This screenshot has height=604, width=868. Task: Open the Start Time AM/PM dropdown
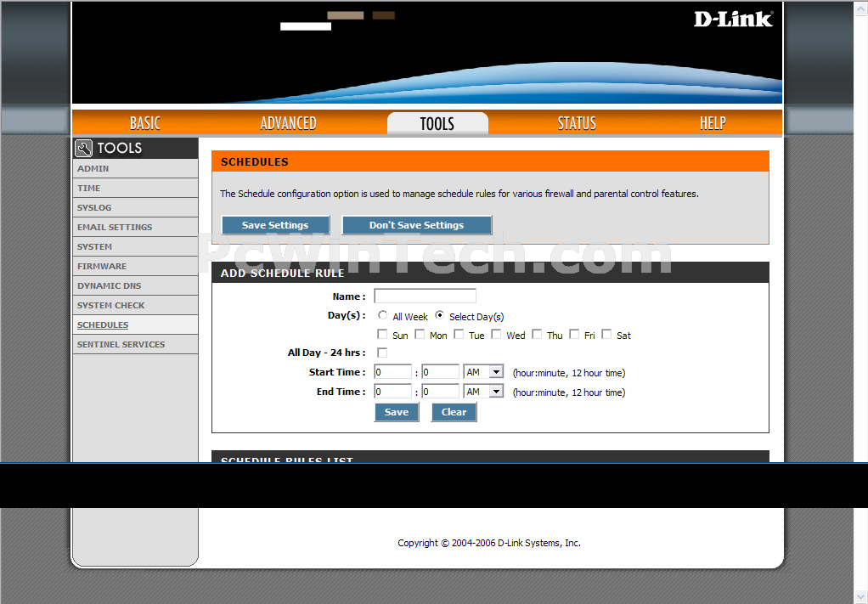483,372
